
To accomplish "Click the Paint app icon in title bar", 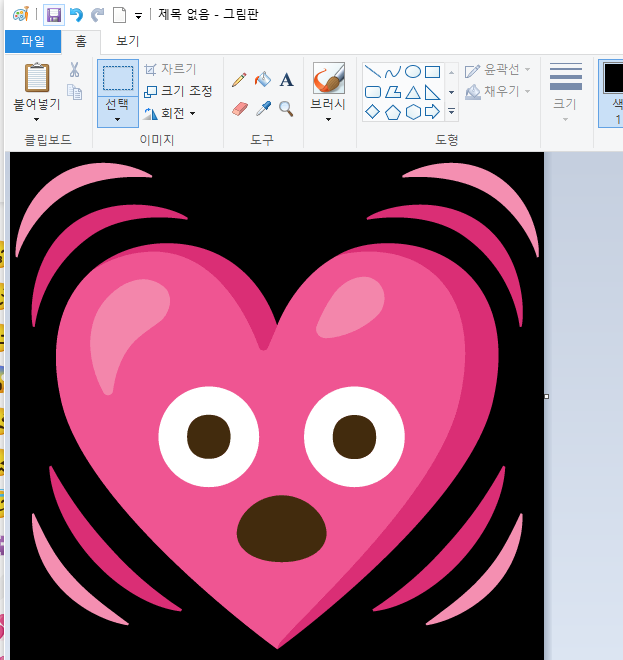I will [21, 14].
